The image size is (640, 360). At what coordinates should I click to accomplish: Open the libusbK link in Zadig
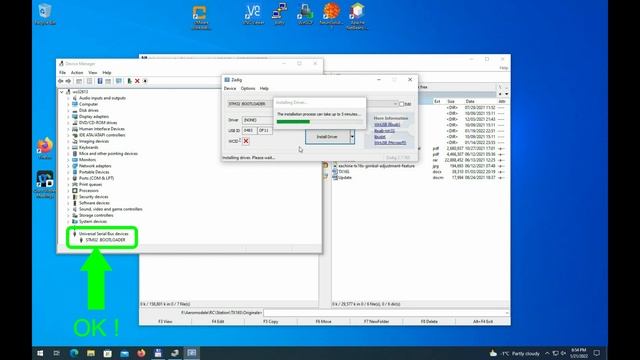click(380, 137)
